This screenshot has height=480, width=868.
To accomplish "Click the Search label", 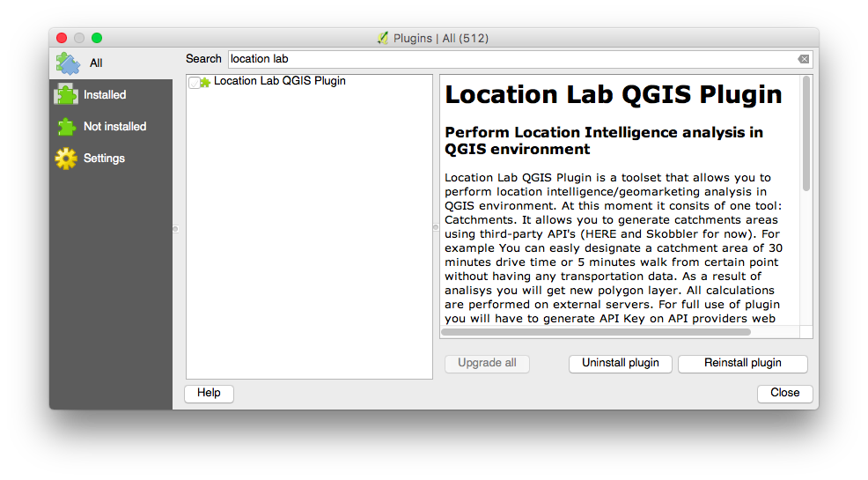I will click(x=203, y=59).
